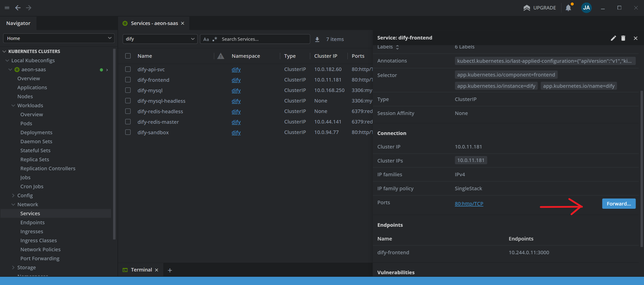Select the dify-mysql row checkbox
644x285 pixels.
tap(128, 90)
